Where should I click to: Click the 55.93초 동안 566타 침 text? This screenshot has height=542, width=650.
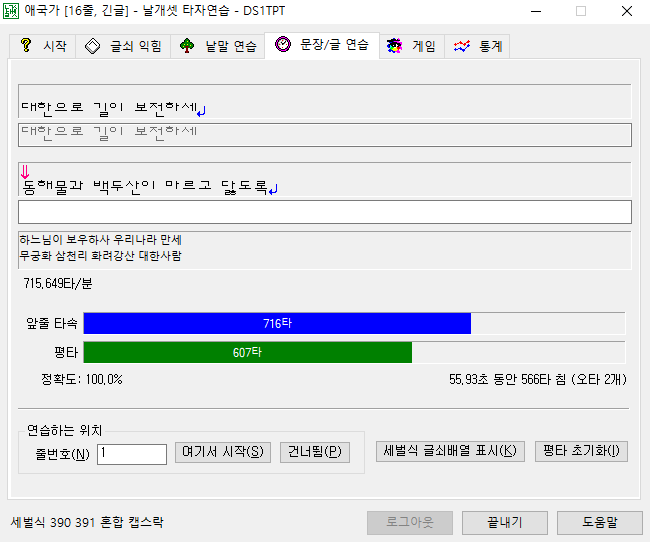pos(507,379)
